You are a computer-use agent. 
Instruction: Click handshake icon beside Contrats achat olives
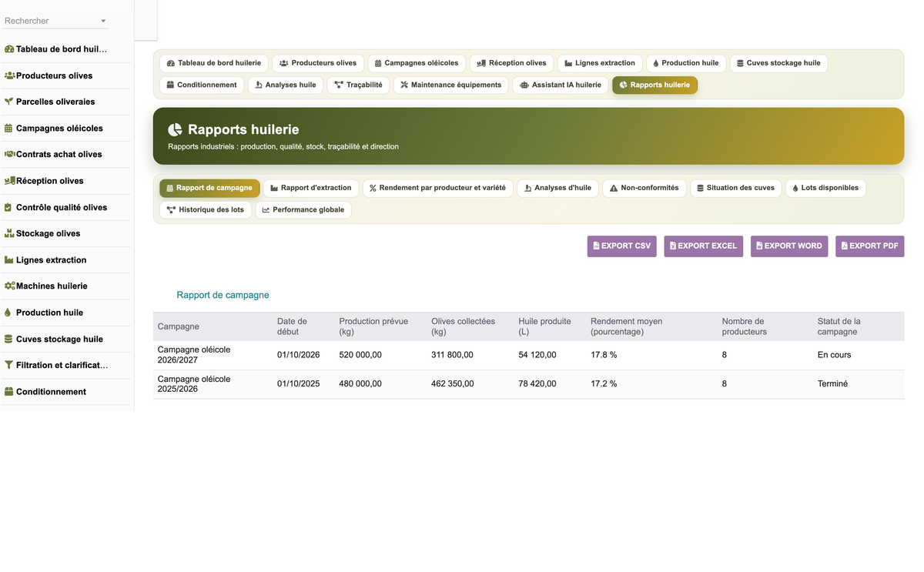(x=9, y=154)
